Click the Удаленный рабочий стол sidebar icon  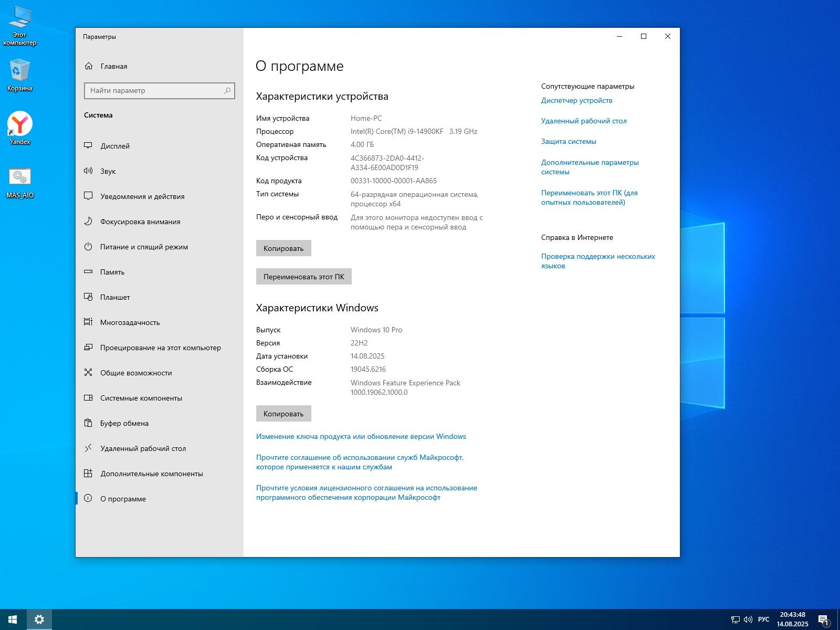coord(88,448)
